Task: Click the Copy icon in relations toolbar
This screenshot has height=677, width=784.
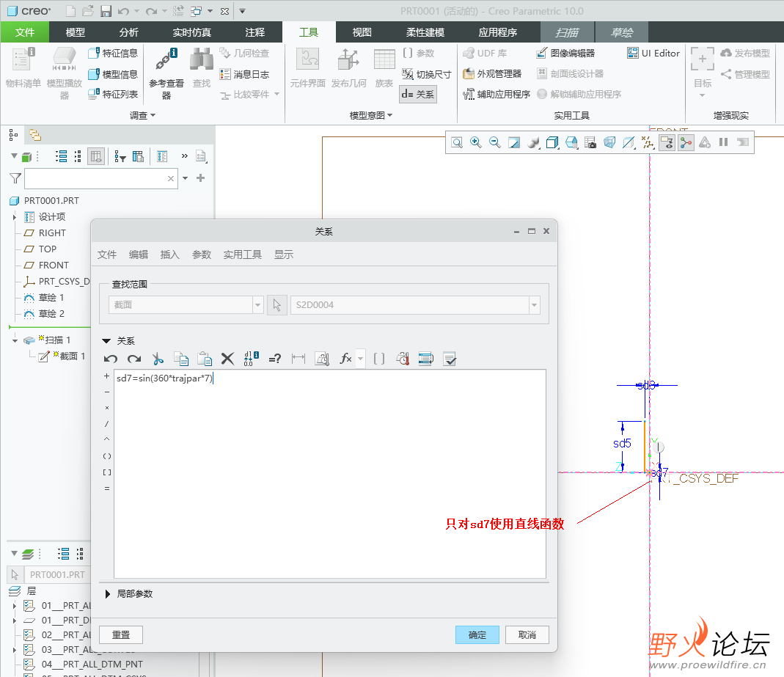Action: [x=181, y=359]
